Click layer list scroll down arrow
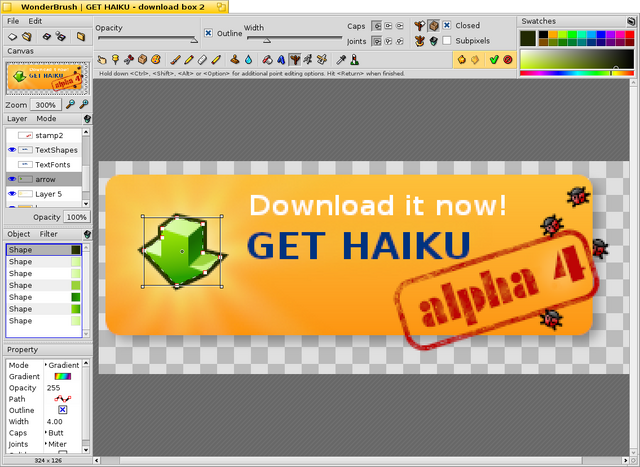The height and width of the screenshot is (467, 640). point(86,203)
